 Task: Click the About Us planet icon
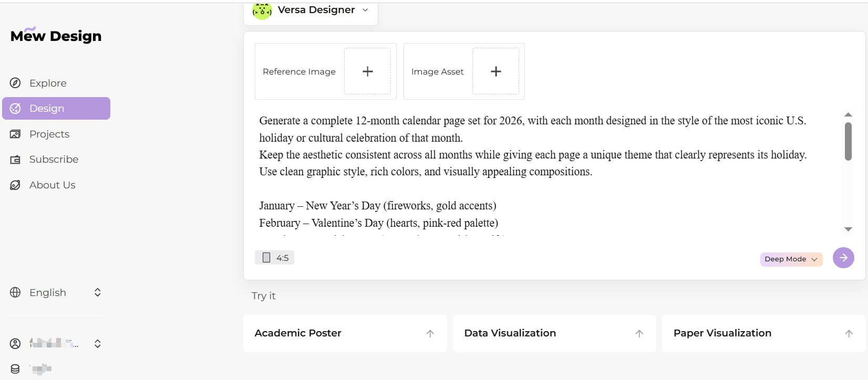15,185
